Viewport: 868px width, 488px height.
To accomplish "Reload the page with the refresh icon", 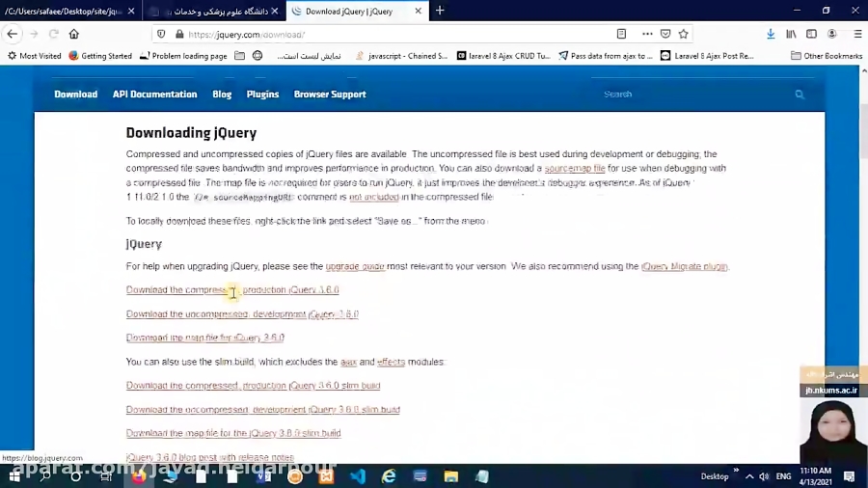I will (x=54, y=34).
